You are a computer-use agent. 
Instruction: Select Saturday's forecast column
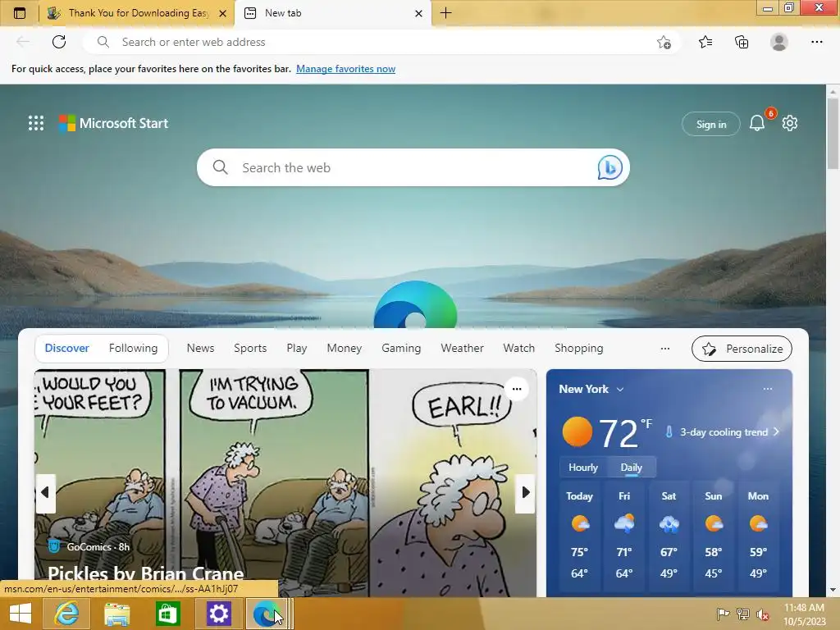coord(669,536)
